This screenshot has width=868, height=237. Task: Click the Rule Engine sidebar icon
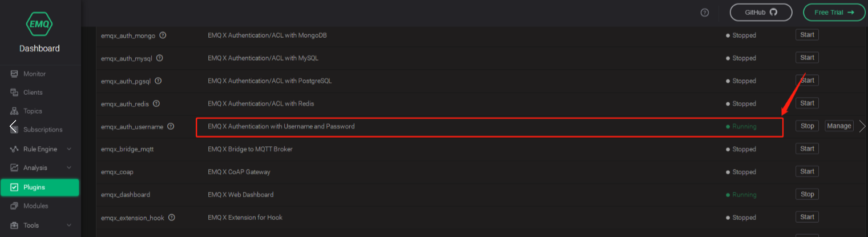14,149
